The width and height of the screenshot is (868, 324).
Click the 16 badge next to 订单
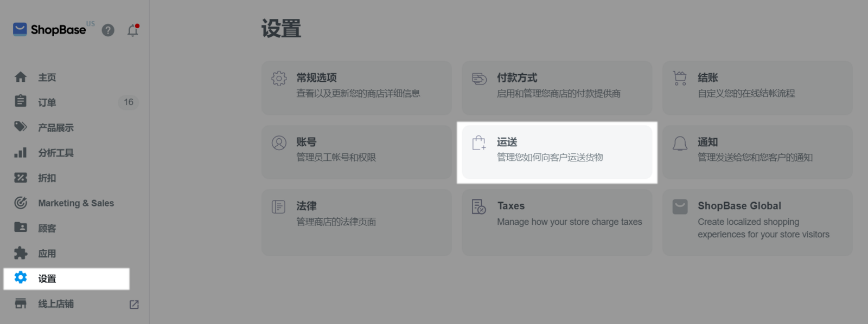tap(129, 102)
